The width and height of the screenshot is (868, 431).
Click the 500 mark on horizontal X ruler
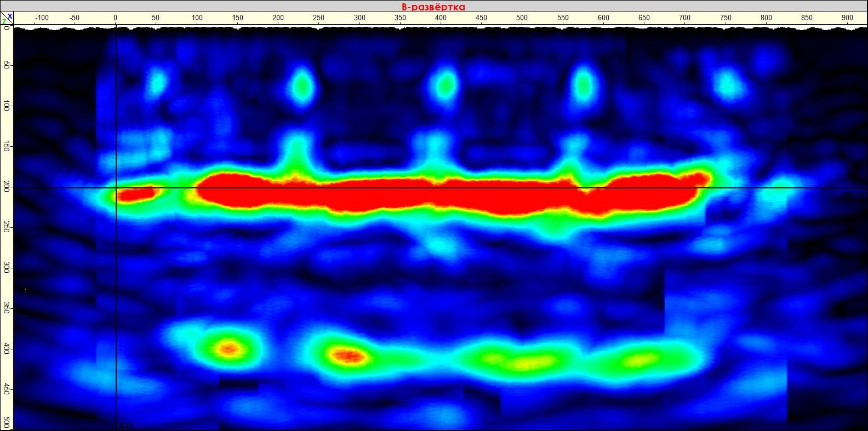point(522,18)
